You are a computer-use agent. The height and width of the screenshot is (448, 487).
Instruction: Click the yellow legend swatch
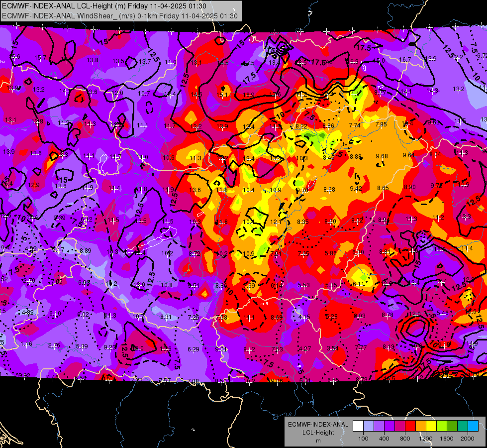(431, 426)
